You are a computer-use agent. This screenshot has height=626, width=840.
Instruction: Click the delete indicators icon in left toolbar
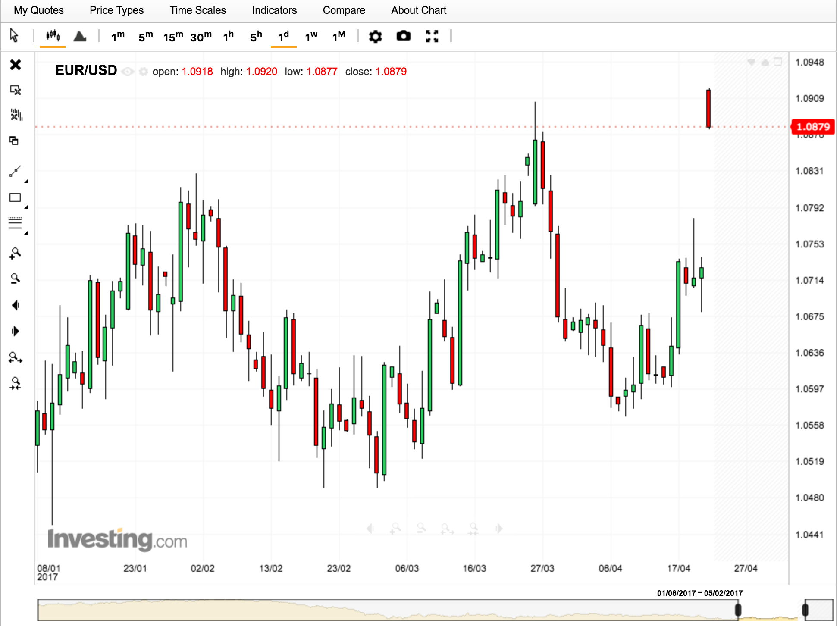coord(16,115)
